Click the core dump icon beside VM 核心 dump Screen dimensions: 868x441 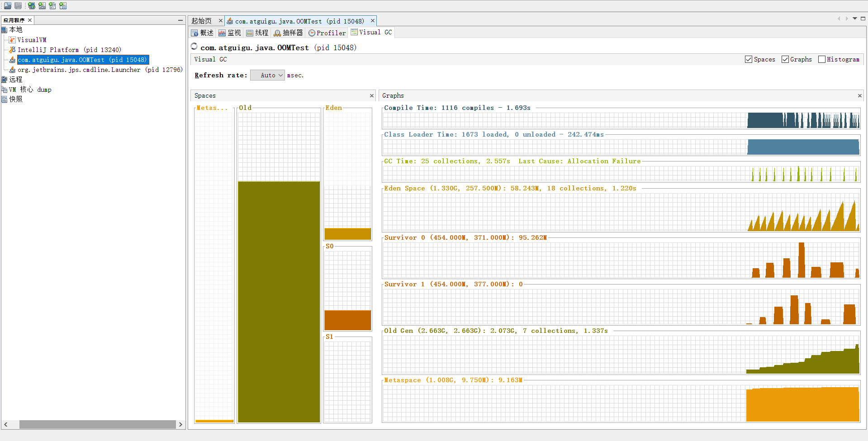[x=5, y=90]
